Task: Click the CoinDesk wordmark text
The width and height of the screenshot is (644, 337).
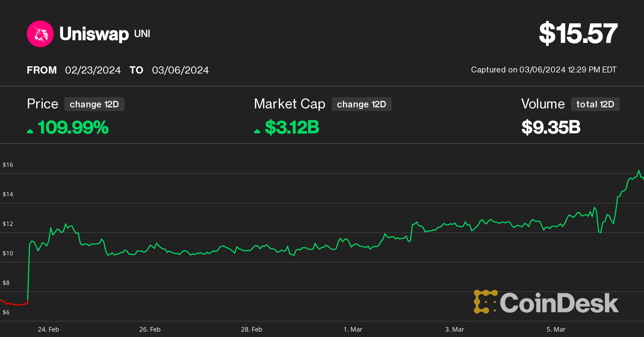Action: click(559, 303)
